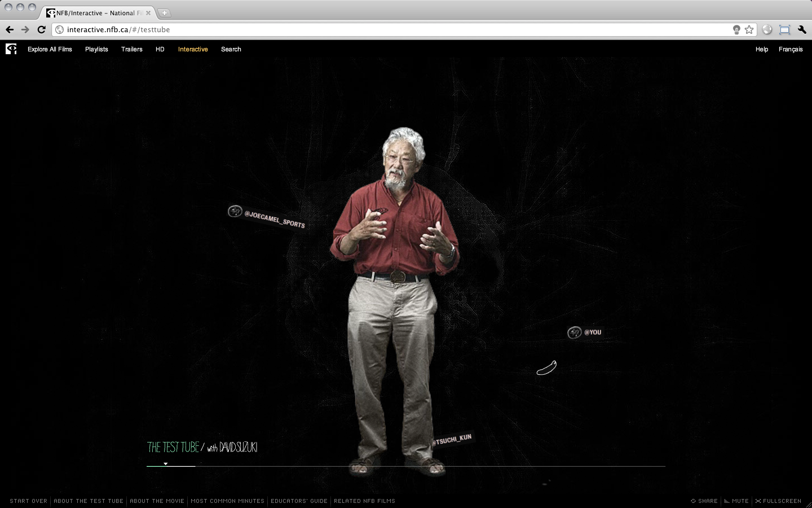Screen dimensions: 812x508
Task: Toggle MUTE audio
Action: click(736, 501)
